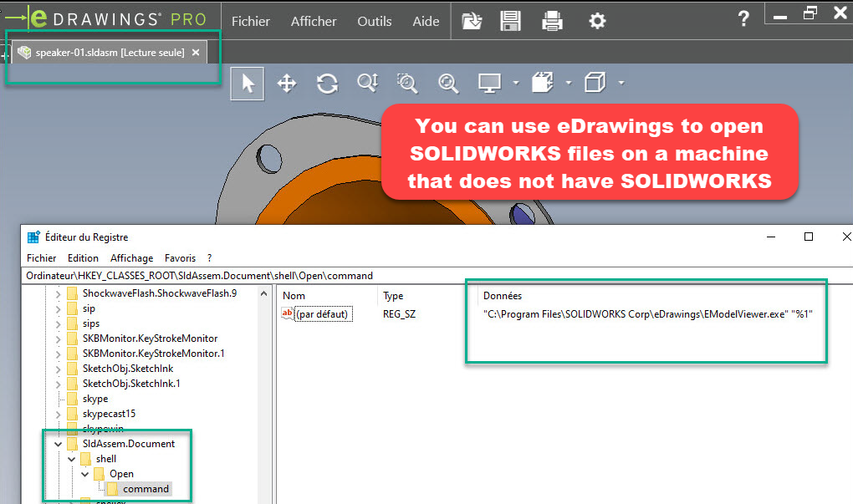This screenshot has width=853, height=504.
Task: Open the view orientation dropdown arrow
Action: 621,83
